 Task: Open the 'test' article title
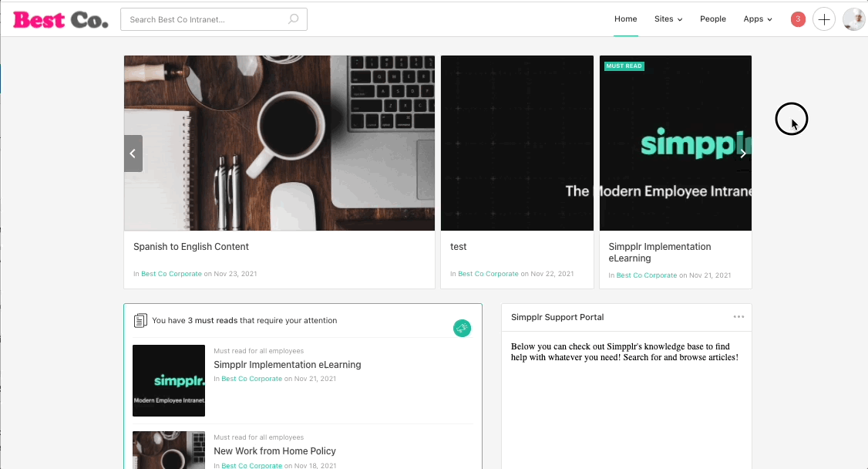(x=459, y=246)
